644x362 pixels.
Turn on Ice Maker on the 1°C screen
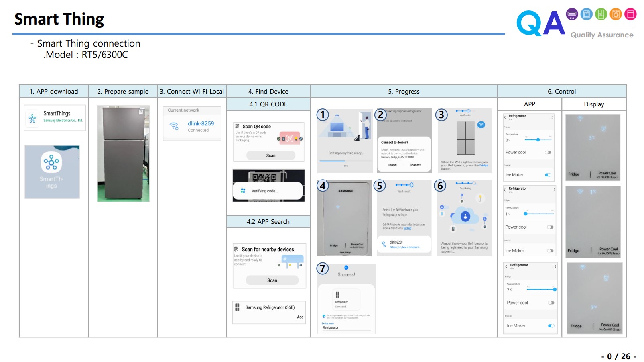(550, 251)
